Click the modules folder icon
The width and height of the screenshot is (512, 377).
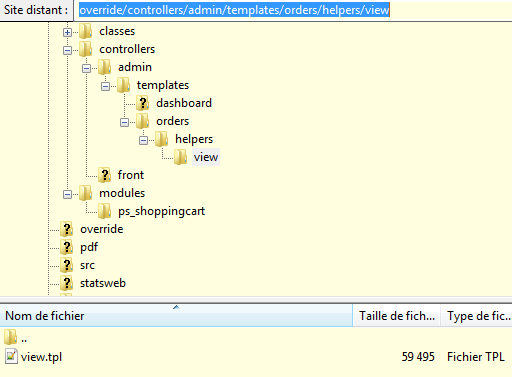click(86, 193)
